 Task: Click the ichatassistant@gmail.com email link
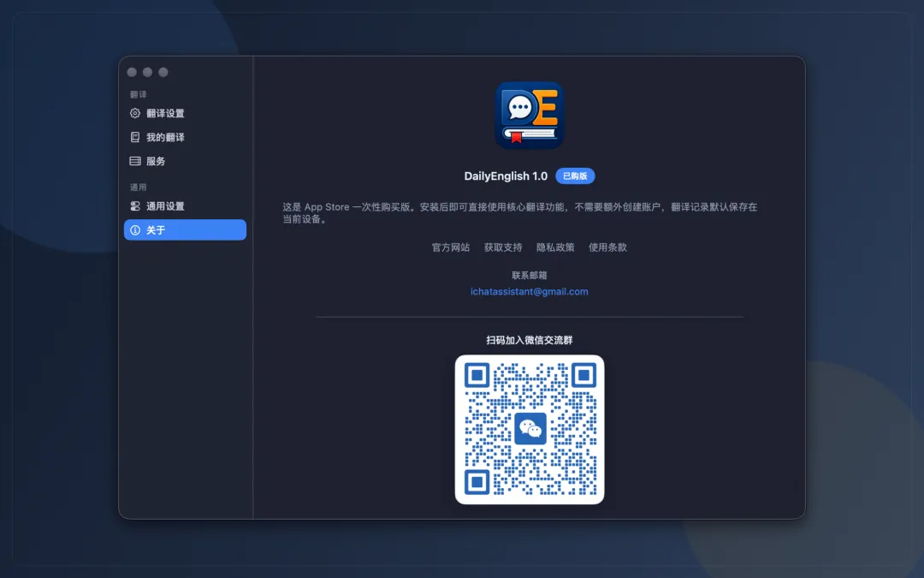pos(530,291)
